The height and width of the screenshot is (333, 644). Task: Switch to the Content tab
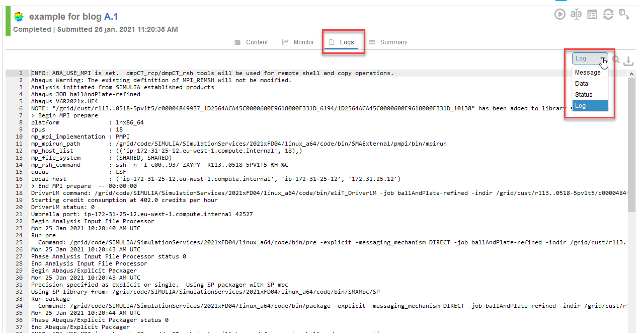click(x=251, y=42)
